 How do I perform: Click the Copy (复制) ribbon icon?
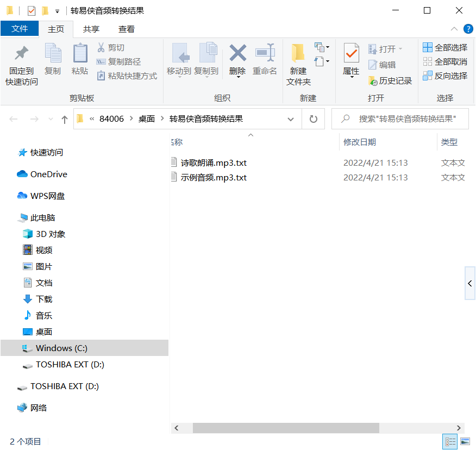coord(53,60)
